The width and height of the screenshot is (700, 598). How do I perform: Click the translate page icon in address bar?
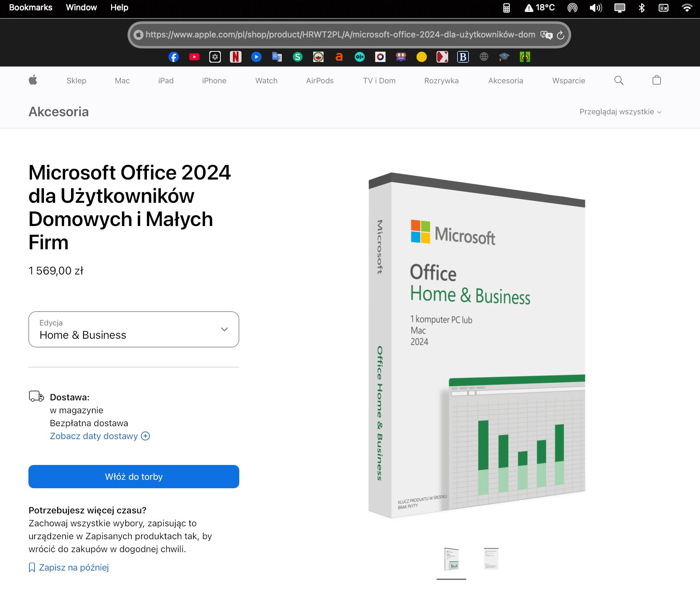[546, 35]
